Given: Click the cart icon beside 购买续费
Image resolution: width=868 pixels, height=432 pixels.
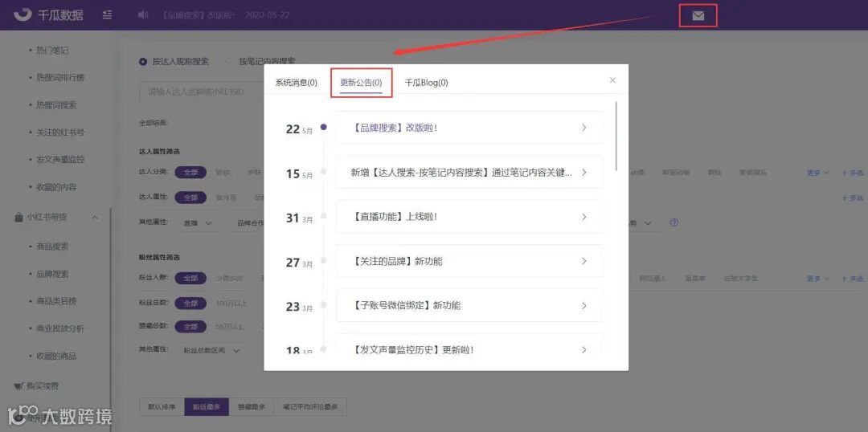Looking at the screenshot, I should coord(18,385).
